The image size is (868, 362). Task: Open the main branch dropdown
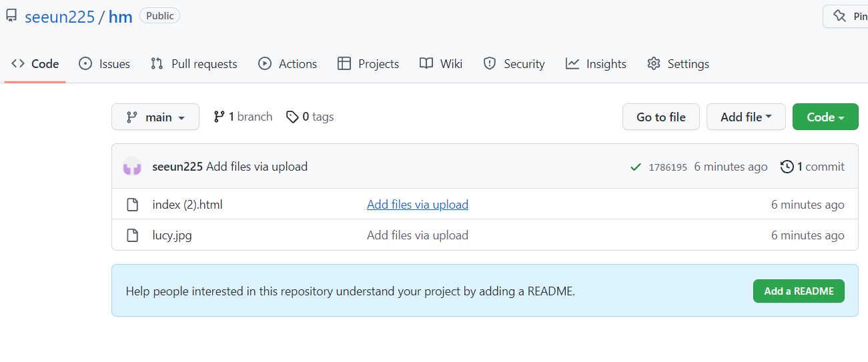(155, 117)
